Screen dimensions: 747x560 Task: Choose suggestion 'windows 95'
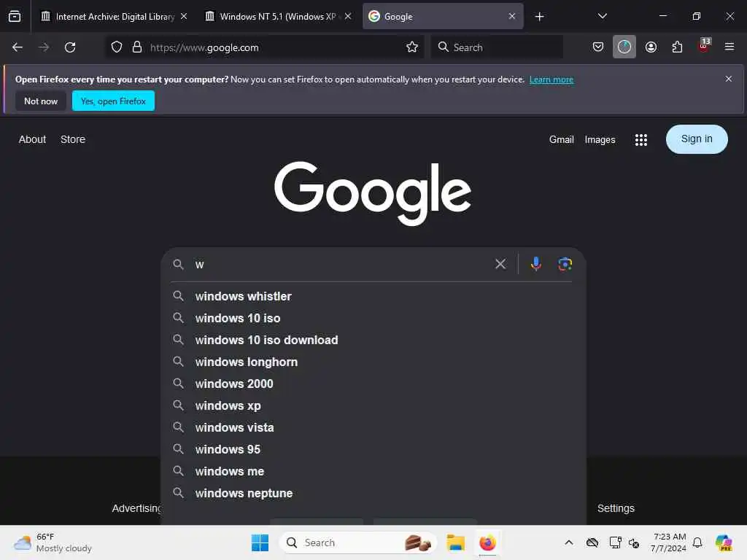click(372, 449)
